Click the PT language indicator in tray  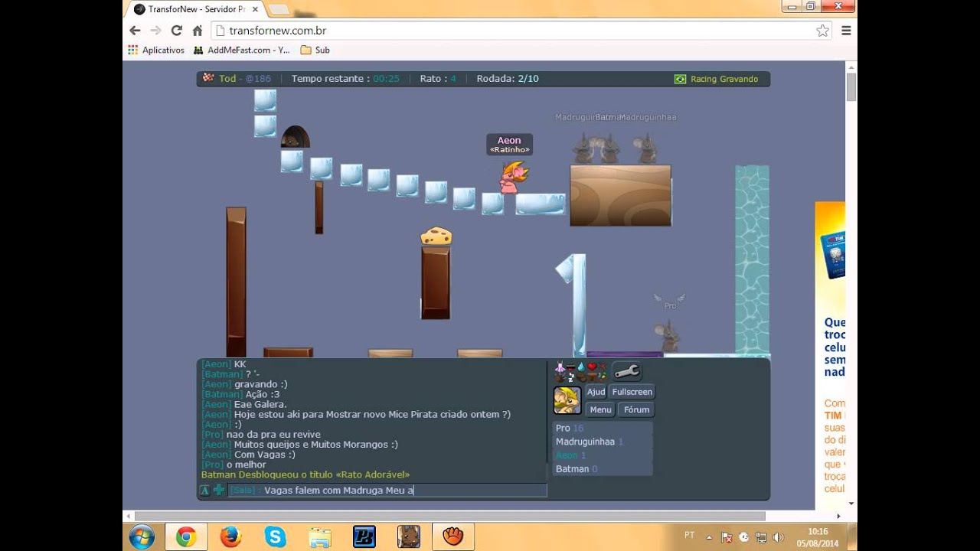(x=689, y=536)
